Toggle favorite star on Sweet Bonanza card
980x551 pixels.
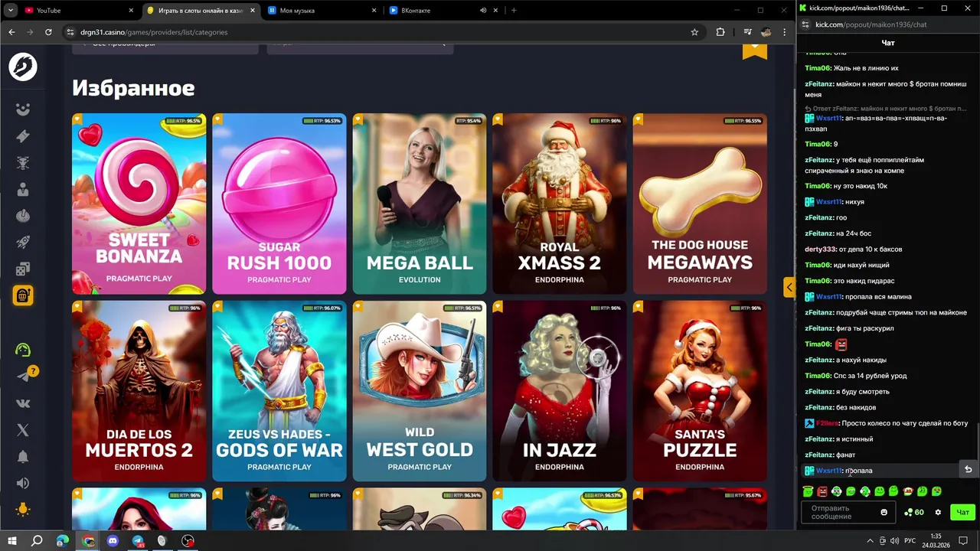click(77, 119)
